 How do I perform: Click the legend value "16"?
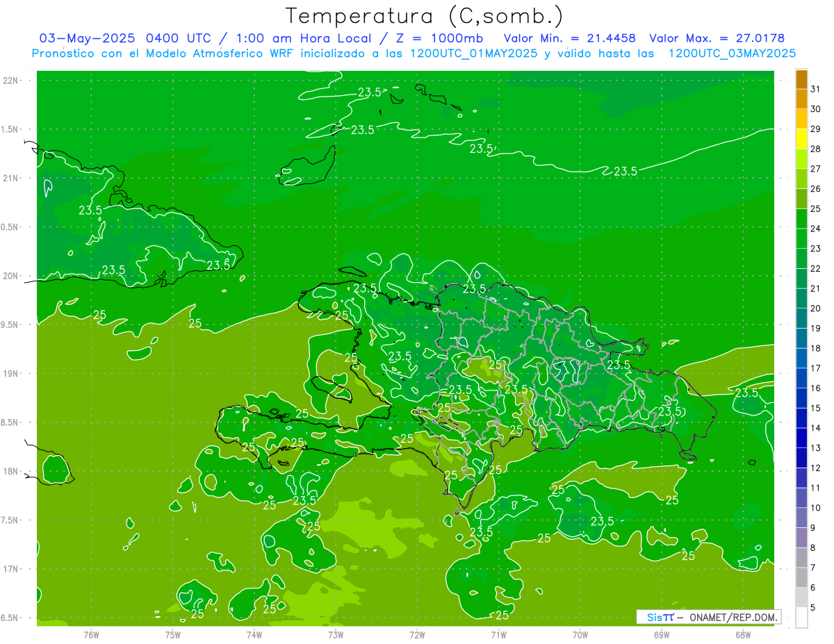pyautogui.click(x=816, y=388)
